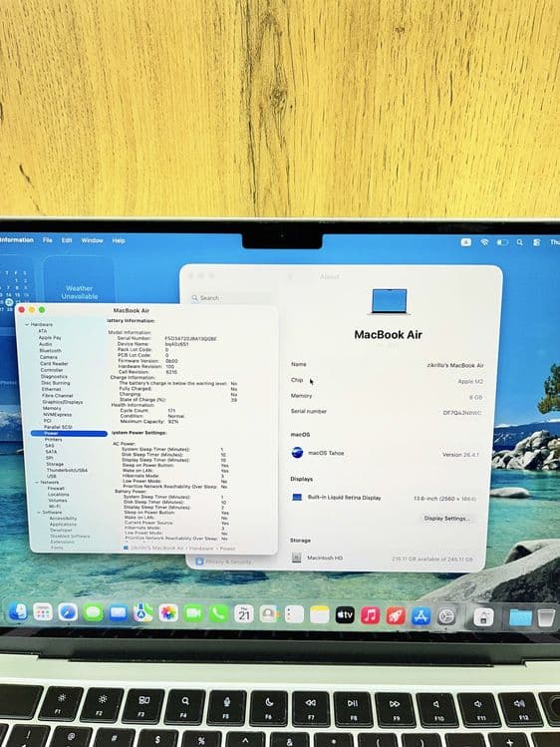Click the battery icon in the menu bar
Viewport: 560px width, 747px height.
(x=502, y=242)
